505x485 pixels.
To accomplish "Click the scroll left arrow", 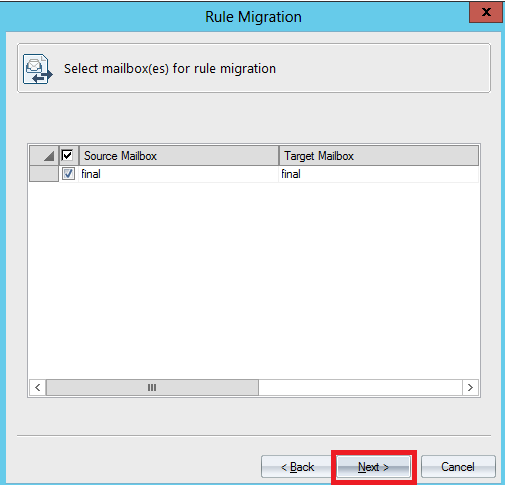I will coord(38,387).
